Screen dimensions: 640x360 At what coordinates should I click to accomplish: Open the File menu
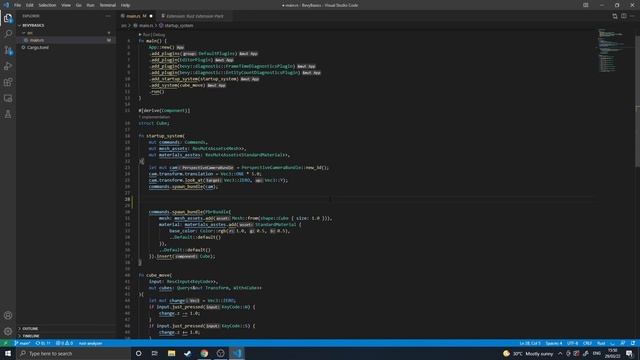[x=18, y=5]
